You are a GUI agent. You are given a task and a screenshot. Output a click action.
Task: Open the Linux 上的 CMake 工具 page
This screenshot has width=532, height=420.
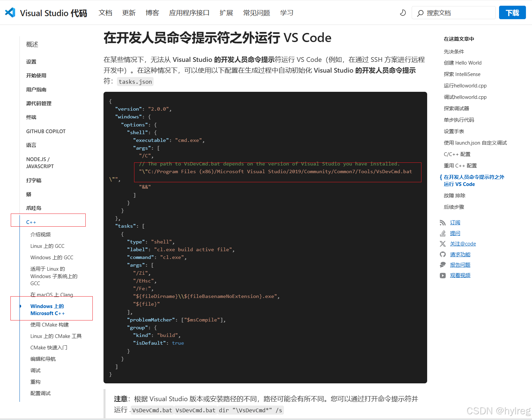(x=56, y=336)
